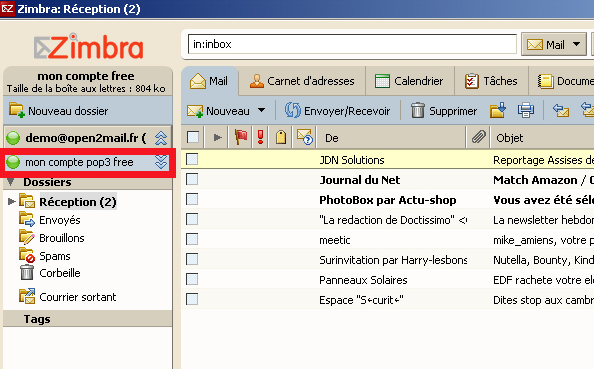This screenshot has height=369, width=594.
Task: Check the PhotoBox par Actu-shop checkbox
Action: pos(192,199)
